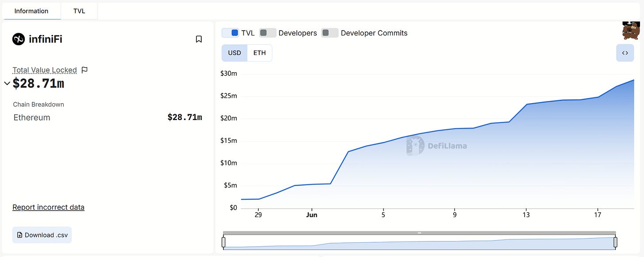Open the TVL tab

tap(79, 11)
